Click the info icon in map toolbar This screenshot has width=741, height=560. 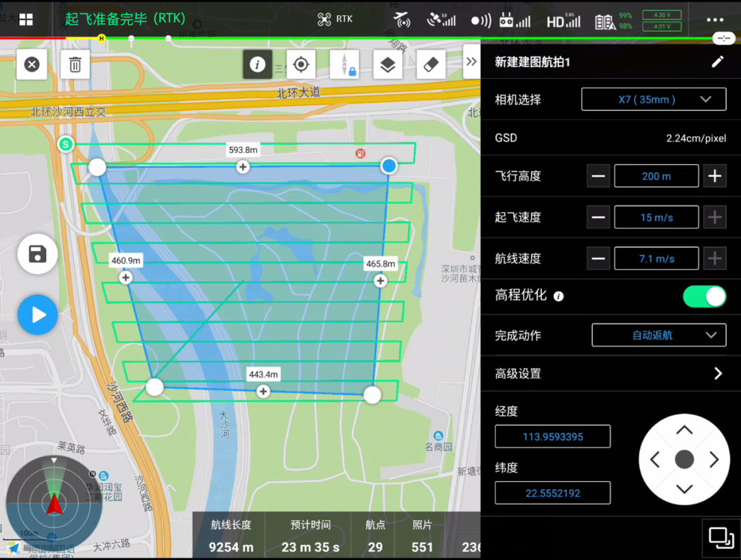(x=257, y=65)
